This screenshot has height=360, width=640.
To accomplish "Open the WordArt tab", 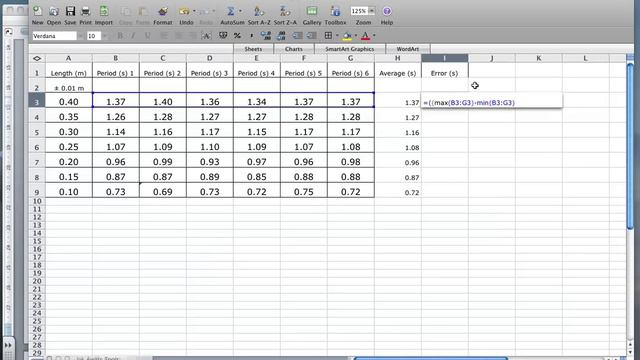I will pos(407,49).
